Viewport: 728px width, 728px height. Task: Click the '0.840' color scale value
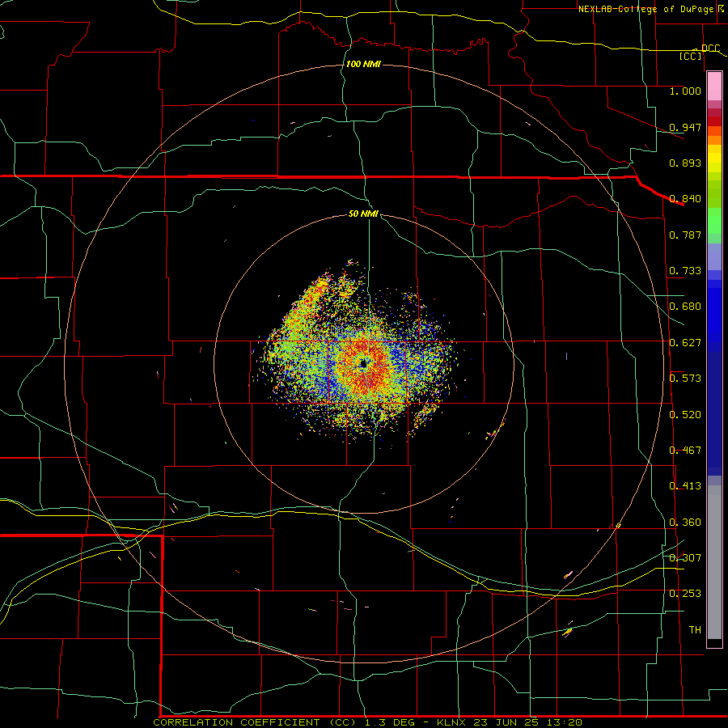(x=685, y=199)
